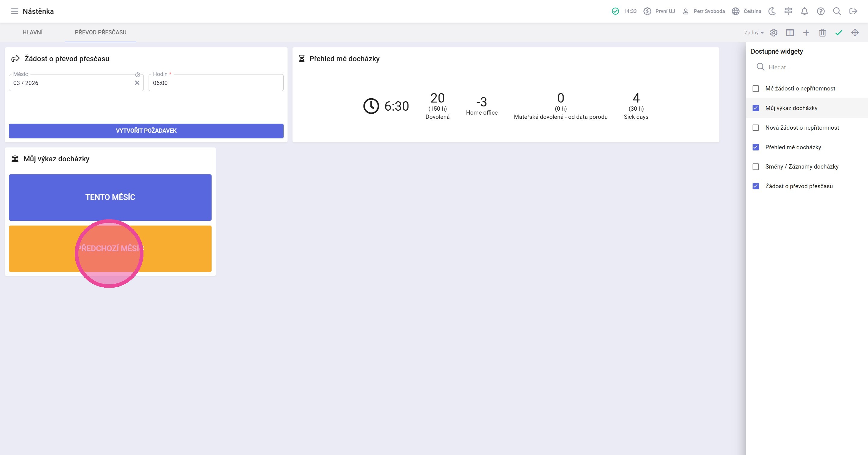The image size is (868, 455).
Task: Select PŘEVOD PŘESČASU tab
Action: click(x=100, y=32)
